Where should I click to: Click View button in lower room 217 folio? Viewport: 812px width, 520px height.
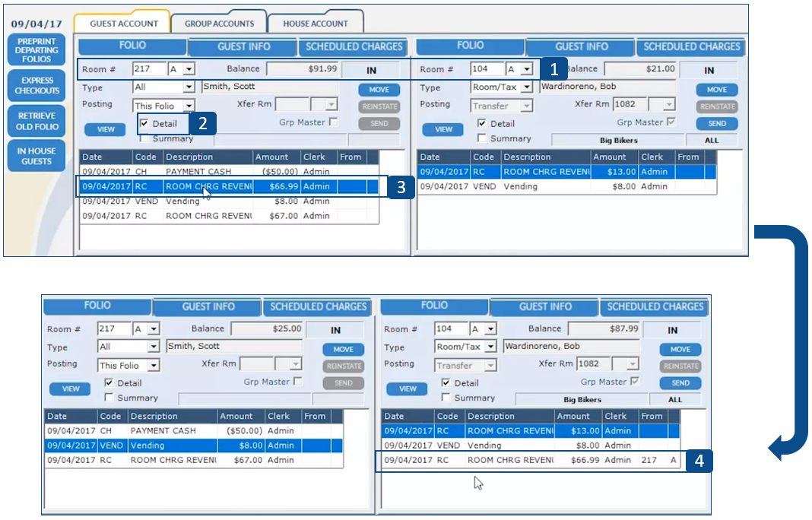(71, 389)
